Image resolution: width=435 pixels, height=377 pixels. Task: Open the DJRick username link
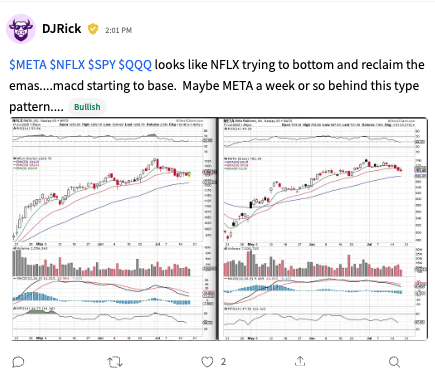62,29
